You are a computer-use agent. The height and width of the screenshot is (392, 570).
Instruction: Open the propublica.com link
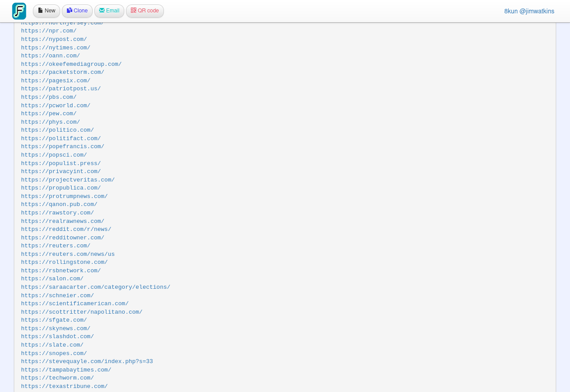pyautogui.click(x=61, y=188)
